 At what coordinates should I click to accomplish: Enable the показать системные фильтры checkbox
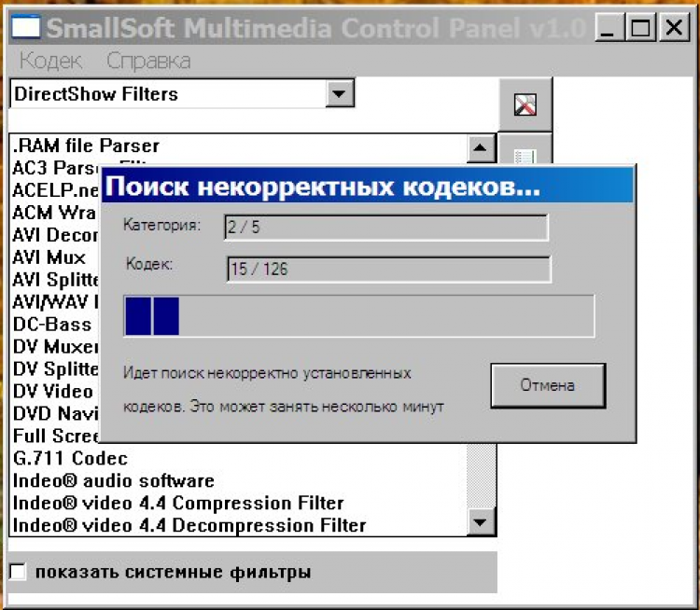pyautogui.click(x=18, y=572)
